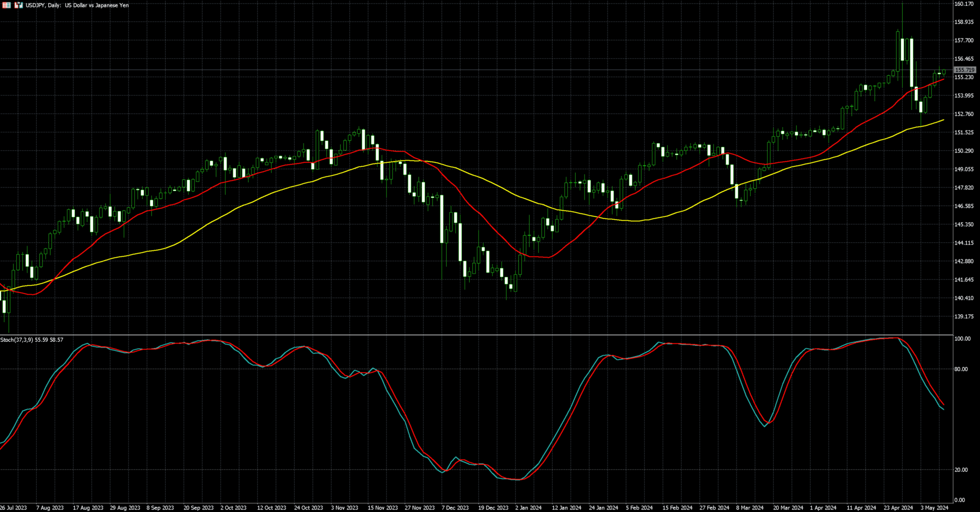This screenshot has height=512, width=980.
Task: Toggle the one-click trading panel icon
Action: pyautogui.click(x=18, y=5)
